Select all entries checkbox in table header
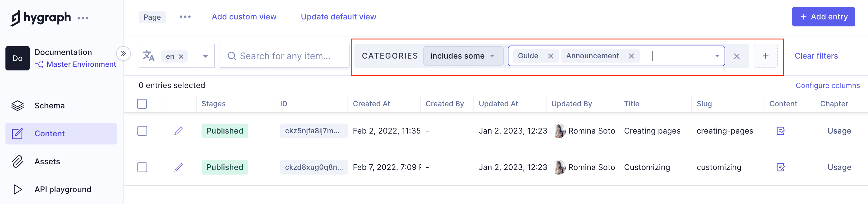Viewport: 868px width, 204px height. tap(142, 104)
